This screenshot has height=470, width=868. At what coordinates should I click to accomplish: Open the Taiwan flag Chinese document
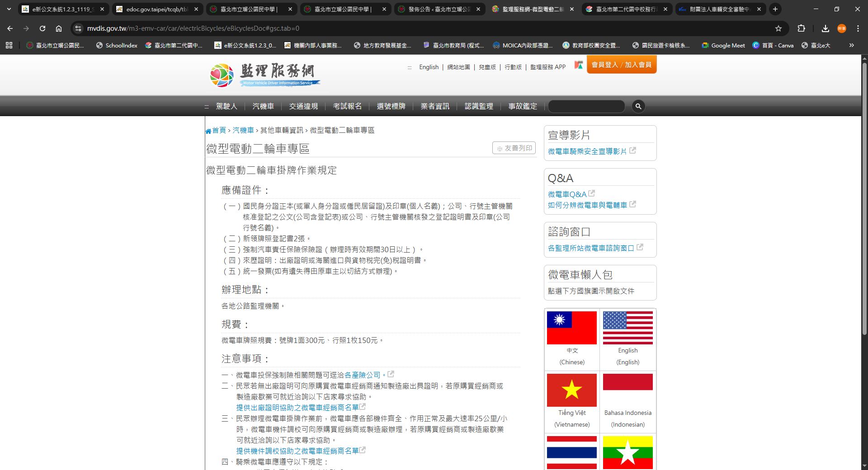572,328
